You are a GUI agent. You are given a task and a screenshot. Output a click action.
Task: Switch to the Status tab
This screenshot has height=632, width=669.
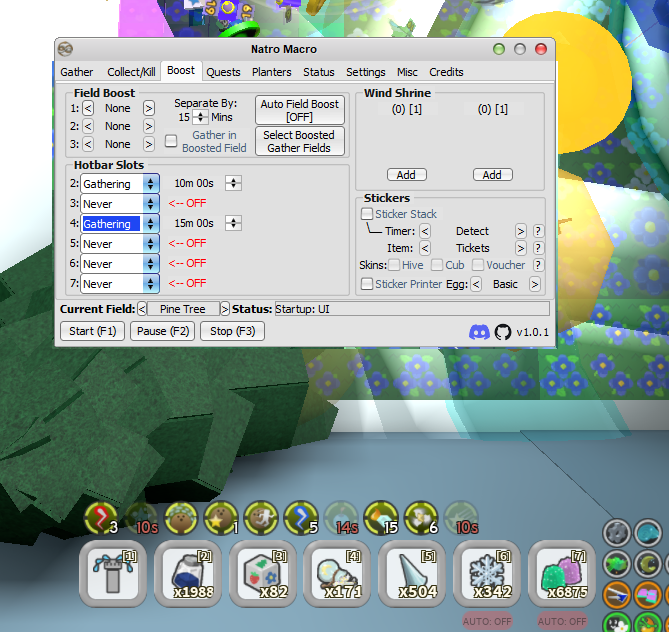click(319, 72)
